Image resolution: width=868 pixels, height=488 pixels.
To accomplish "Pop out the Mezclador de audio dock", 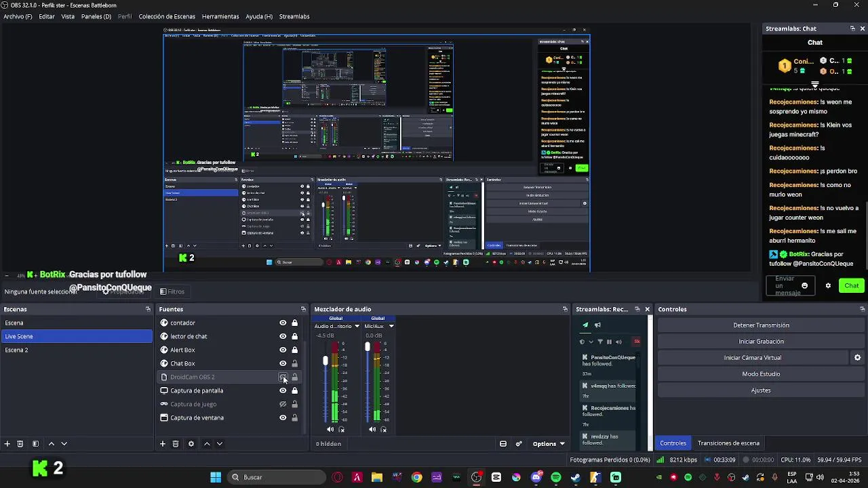I will (x=565, y=309).
